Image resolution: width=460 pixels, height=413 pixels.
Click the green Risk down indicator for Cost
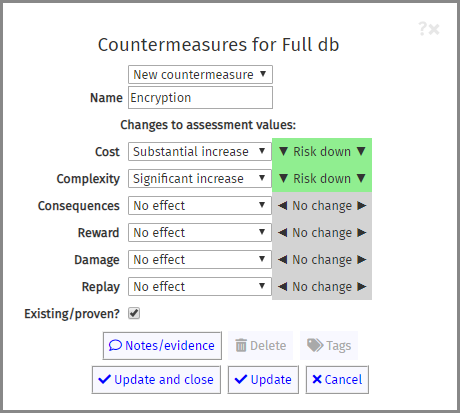point(322,151)
